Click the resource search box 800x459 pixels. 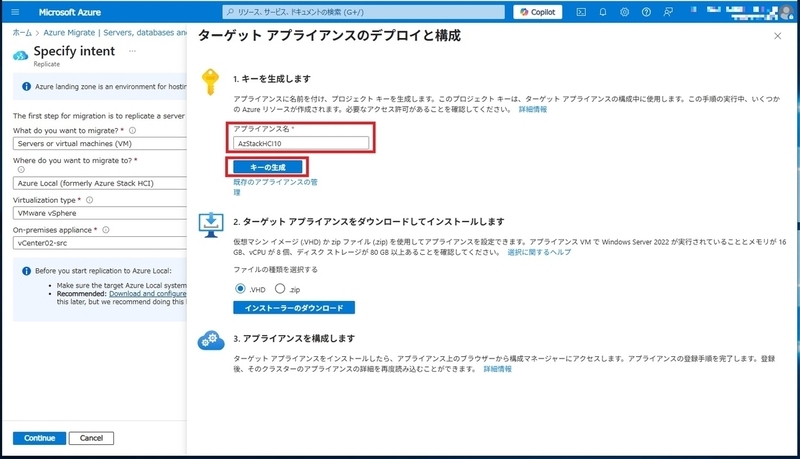pos(363,12)
